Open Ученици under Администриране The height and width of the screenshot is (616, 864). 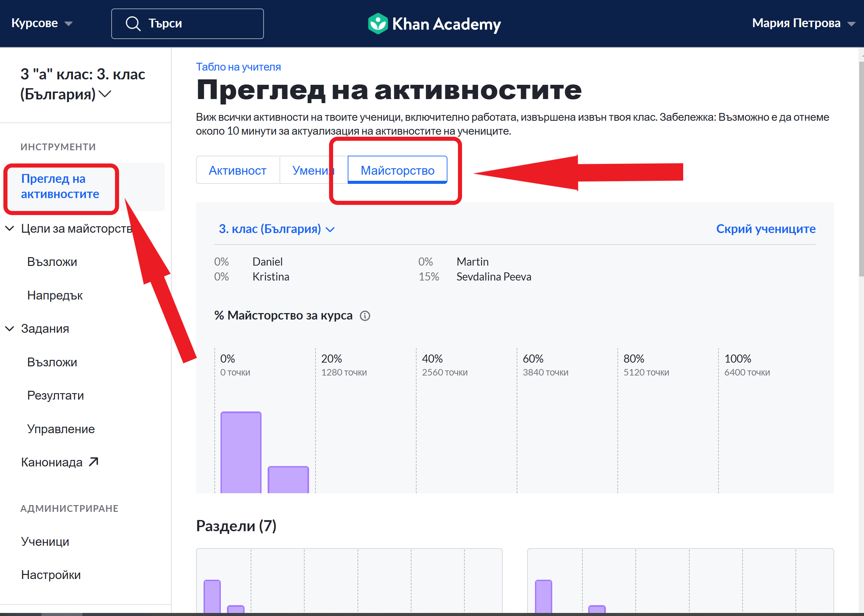coord(45,541)
